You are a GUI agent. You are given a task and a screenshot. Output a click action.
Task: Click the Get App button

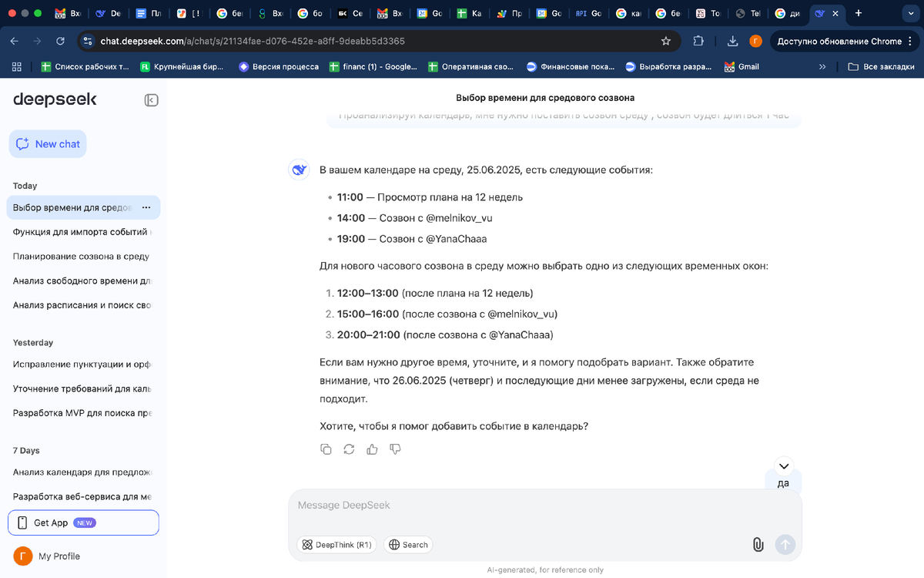tap(83, 523)
